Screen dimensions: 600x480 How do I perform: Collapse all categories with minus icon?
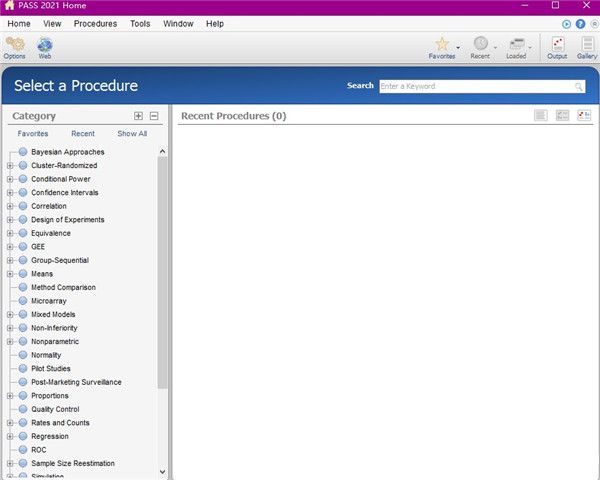tap(154, 116)
